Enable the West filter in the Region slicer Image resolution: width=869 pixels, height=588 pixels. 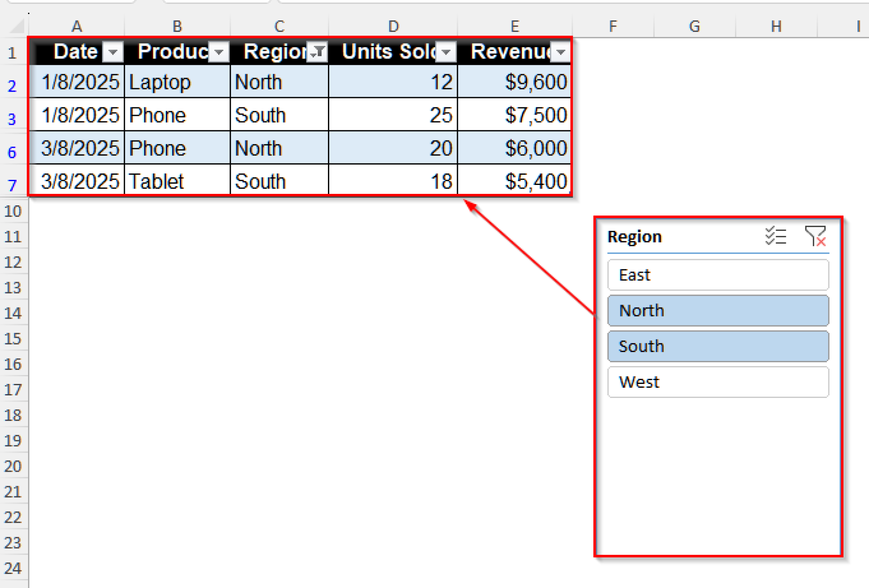[x=718, y=381]
